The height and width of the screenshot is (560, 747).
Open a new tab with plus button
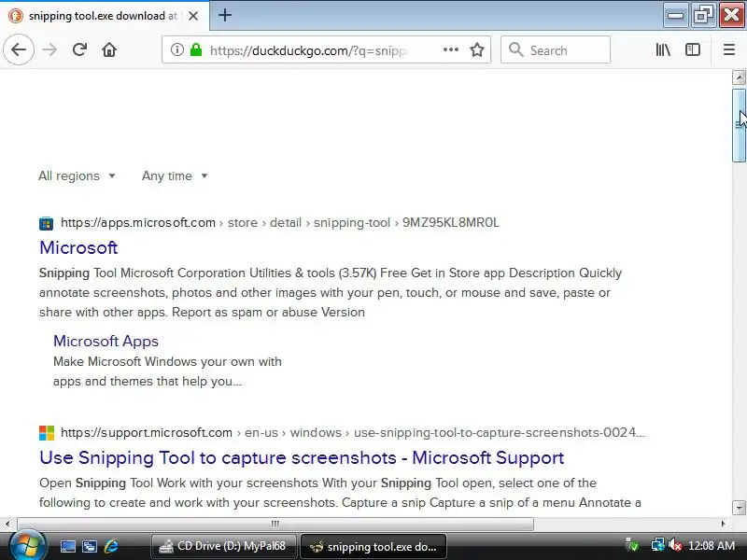click(225, 15)
